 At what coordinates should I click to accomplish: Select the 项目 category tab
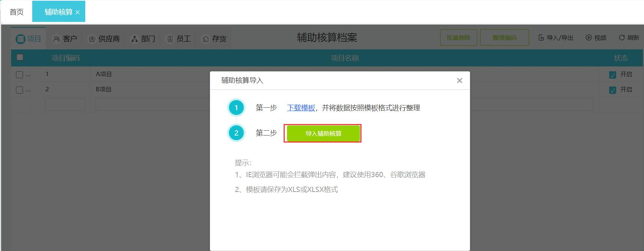(x=29, y=39)
